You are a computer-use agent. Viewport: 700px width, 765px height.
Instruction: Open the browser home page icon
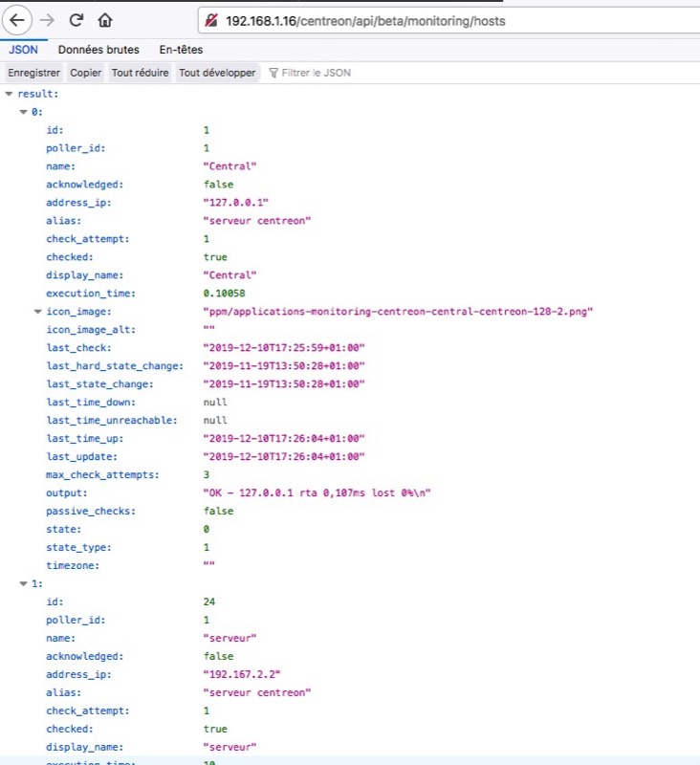tap(105, 19)
